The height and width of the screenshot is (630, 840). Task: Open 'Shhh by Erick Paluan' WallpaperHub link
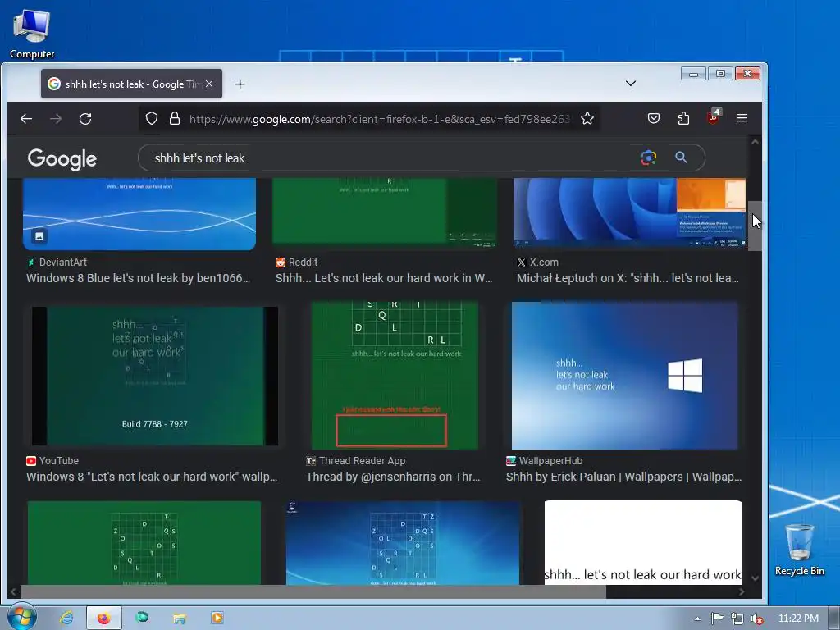point(623,477)
